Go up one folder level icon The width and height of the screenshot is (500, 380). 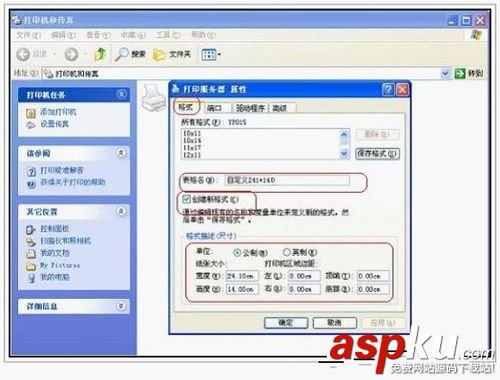pyautogui.click(x=100, y=54)
